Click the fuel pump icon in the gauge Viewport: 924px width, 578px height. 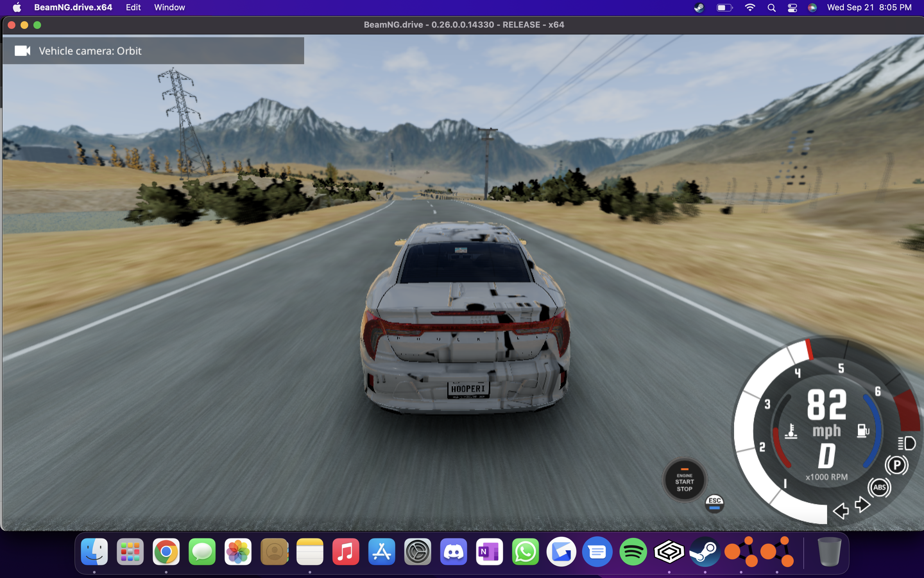point(863,430)
